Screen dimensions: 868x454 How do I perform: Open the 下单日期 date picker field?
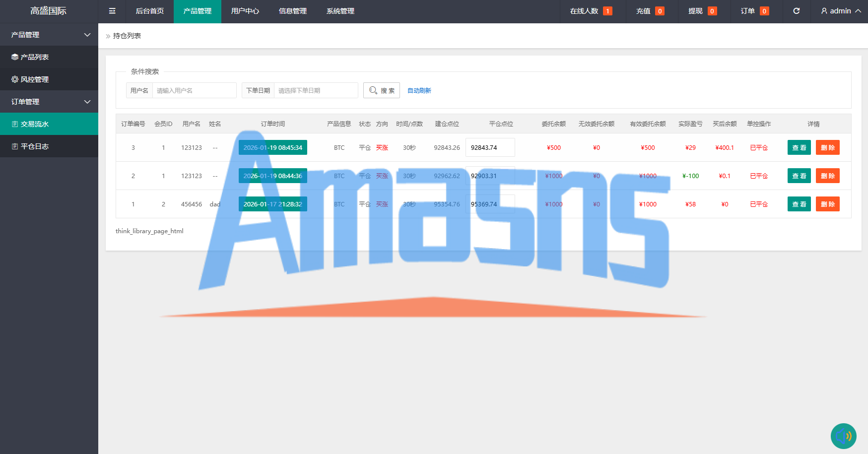point(316,90)
